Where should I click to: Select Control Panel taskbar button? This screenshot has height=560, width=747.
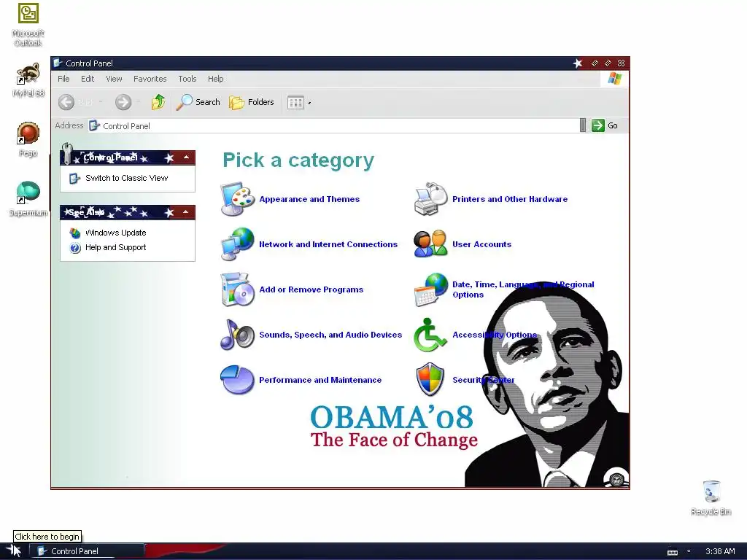(88, 551)
